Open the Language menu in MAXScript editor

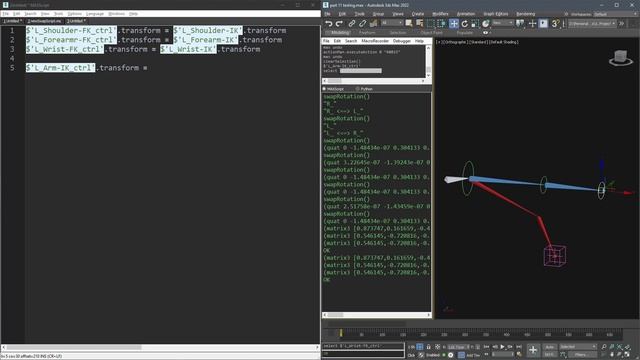[95, 13]
